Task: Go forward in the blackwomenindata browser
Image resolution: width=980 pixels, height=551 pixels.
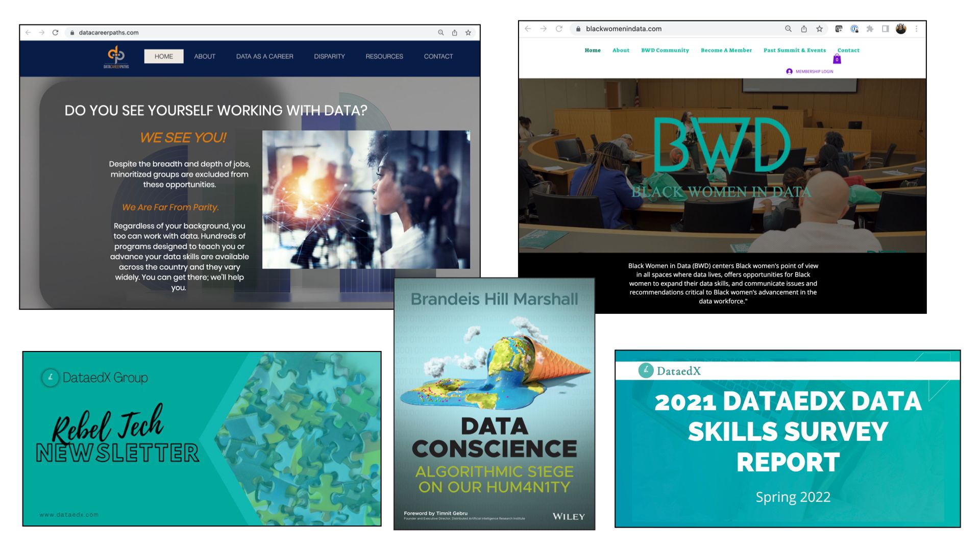Action: (x=544, y=29)
